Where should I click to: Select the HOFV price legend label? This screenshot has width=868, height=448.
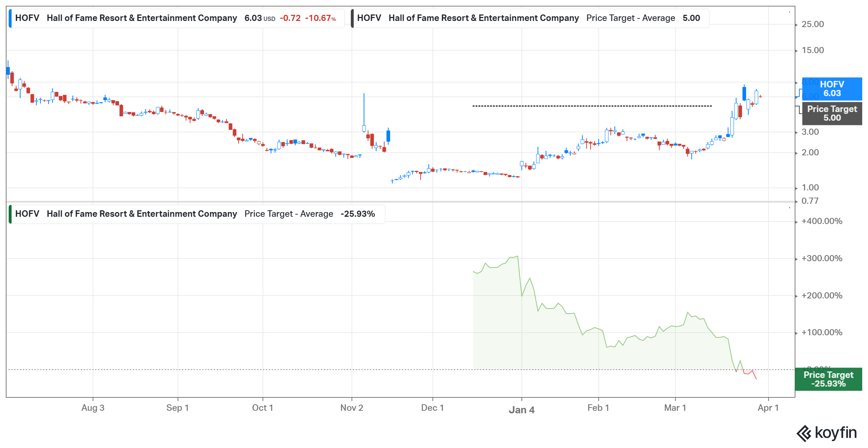176,18
